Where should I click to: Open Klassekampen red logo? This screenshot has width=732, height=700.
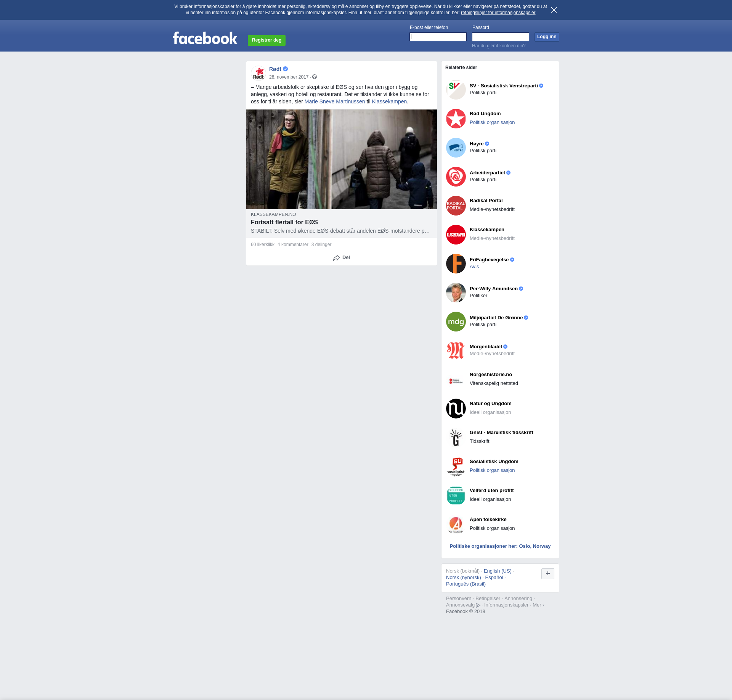coord(456,235)
